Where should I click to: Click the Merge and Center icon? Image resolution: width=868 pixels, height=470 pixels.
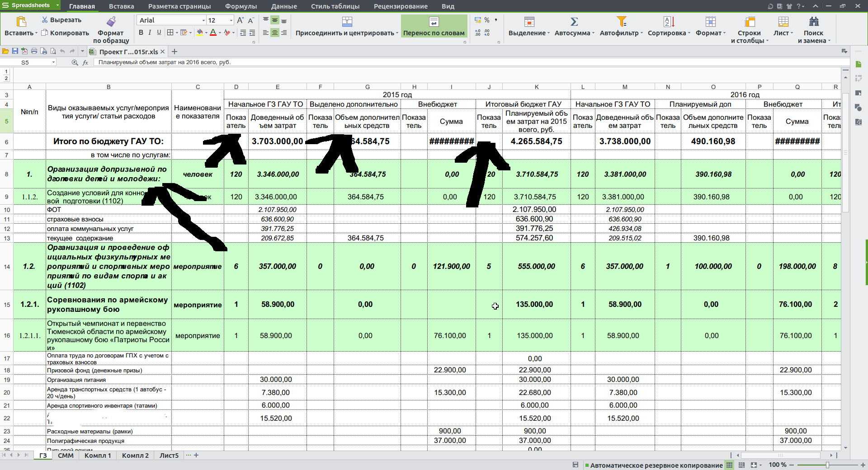347,22
